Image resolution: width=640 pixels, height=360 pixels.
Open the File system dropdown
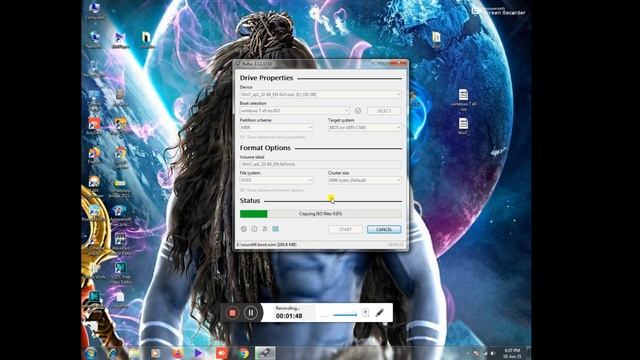(276, 180)
